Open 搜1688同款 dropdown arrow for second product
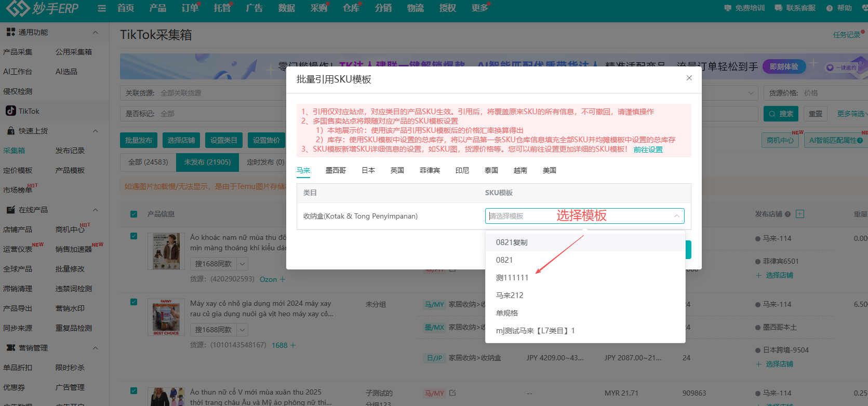Screen dimensions: 868x406 click(243, 330)
